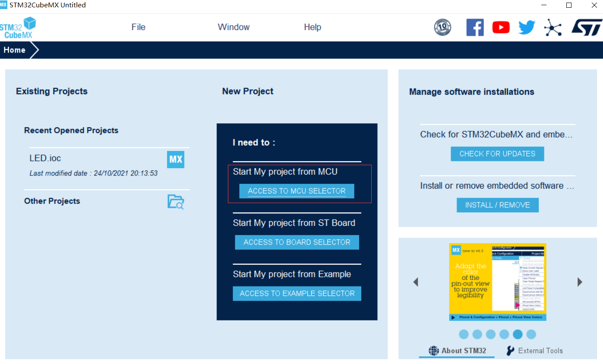Select the first carousel dot
The height and width of the screenshot is (364, 603).
click(464, 334)
